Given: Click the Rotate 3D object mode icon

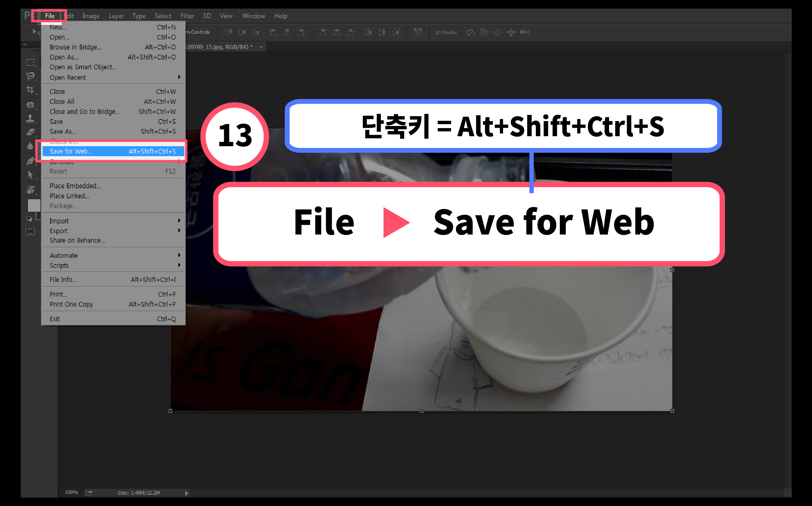Looking at the screenshot, I should pos(470,32).
